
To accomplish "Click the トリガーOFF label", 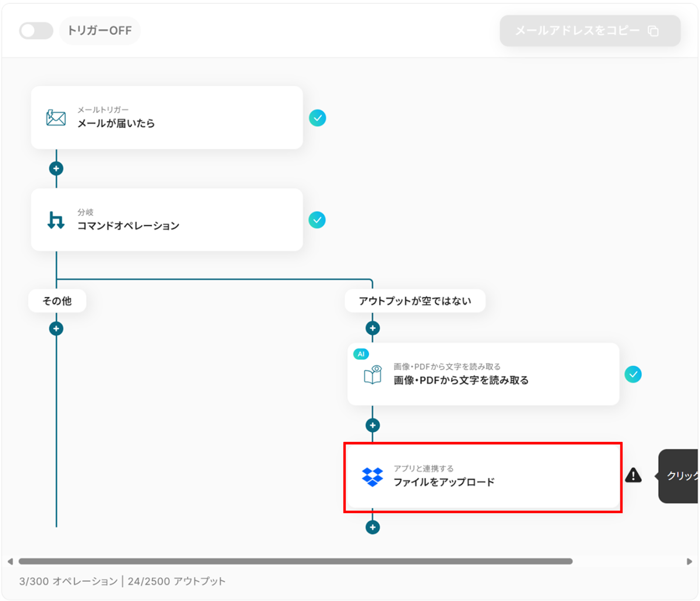I will pos(99,31).
